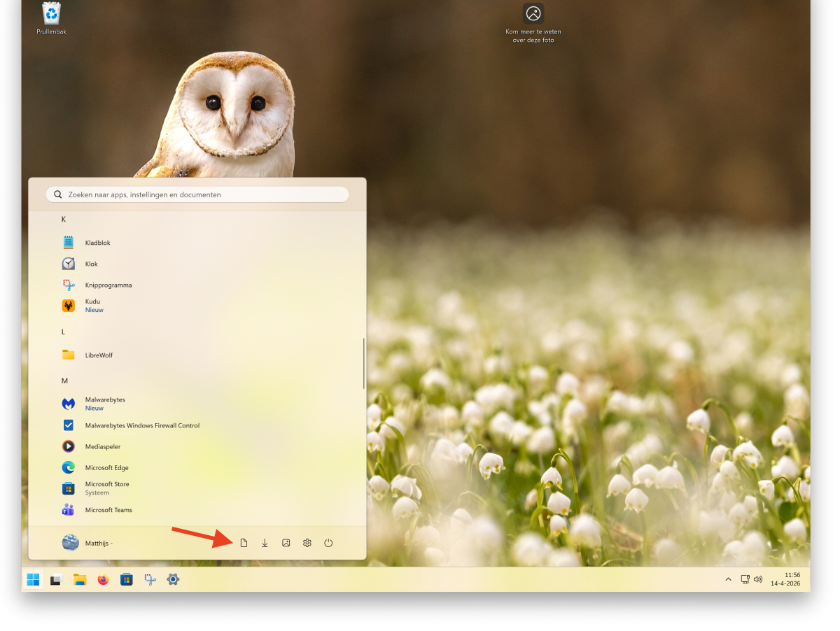This screenshot has width=840, height=631.
Task: Open Firefox from the taskbar
Action: click(104, 579)
